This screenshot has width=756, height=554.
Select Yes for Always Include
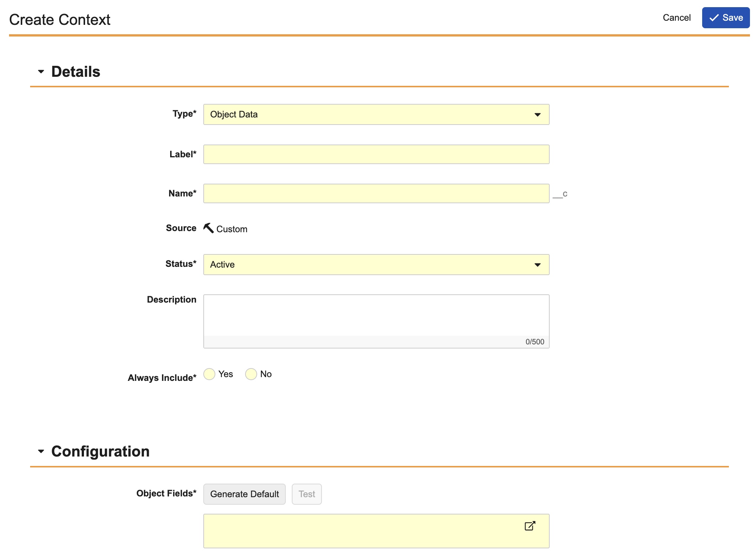pyautogui.click(x=209, y=374)
